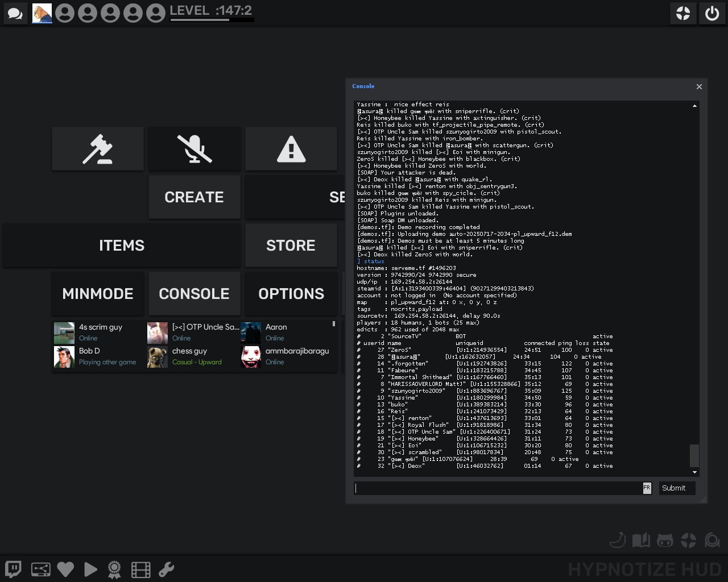728x582 pixels.
Task: Open the report player warning triangle
Action: point(291,149)
